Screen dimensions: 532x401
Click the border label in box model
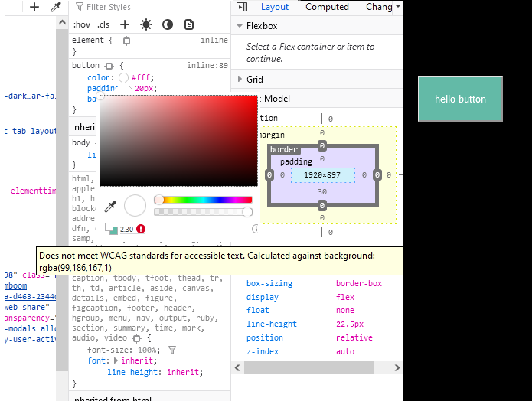point(284,150)
